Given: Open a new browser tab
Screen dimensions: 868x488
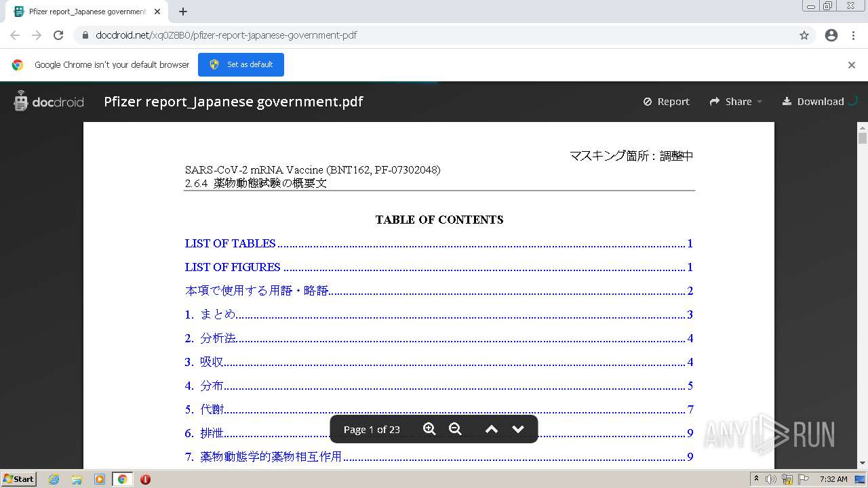Looking at the screenshot, I should [x=183, y=12].
